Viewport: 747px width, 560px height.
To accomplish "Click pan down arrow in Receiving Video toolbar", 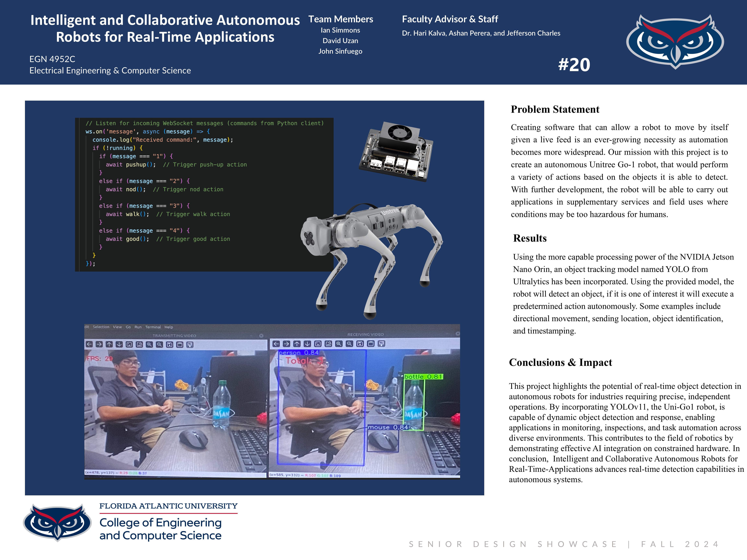I will tap(307, 344).
